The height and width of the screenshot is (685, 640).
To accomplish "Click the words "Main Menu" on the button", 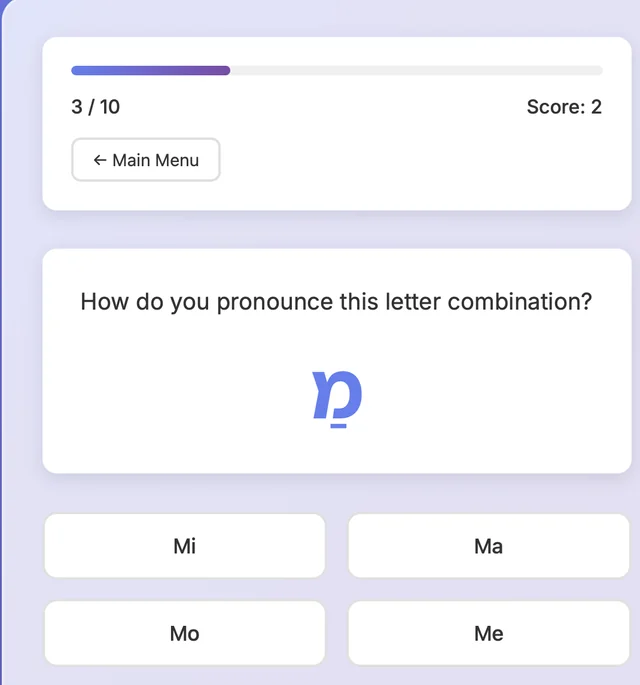I will [155, 160].
